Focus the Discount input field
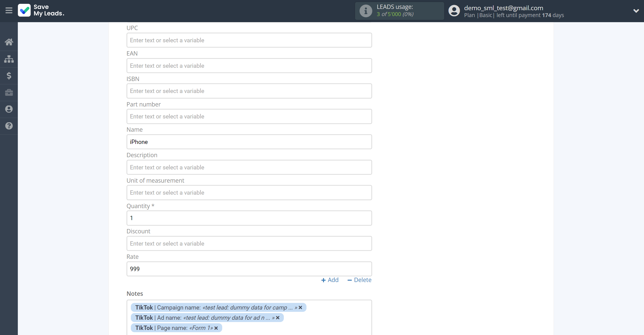The height and width of the screenshot is (335, 644). [249, 244]
